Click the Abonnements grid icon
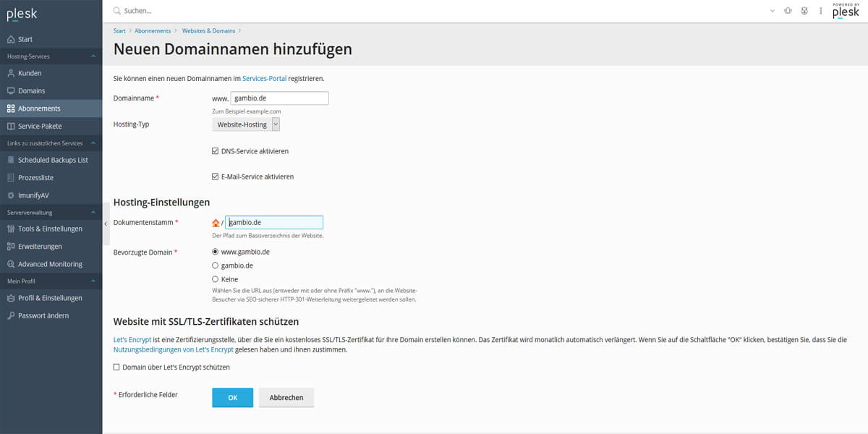Image resolution: width=868 pixels, height=434 pixels. point(11,109)
